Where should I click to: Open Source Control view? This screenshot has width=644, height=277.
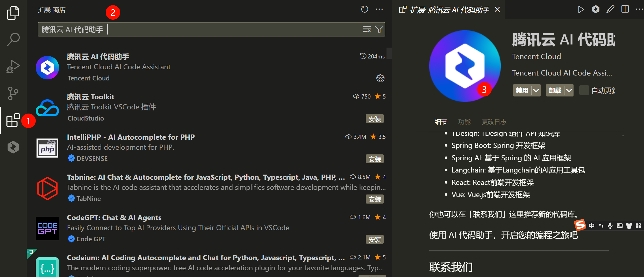coord(13,93)
